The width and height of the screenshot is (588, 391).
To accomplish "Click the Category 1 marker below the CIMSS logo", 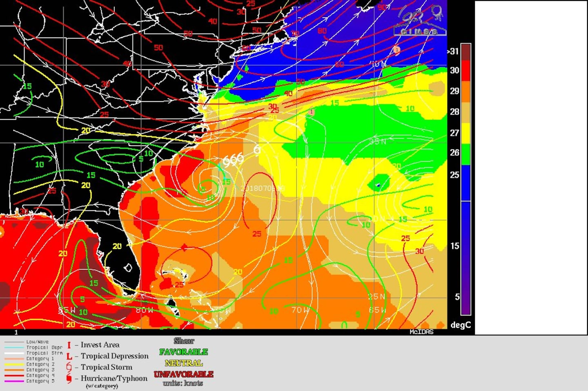I will coord(396,50).
